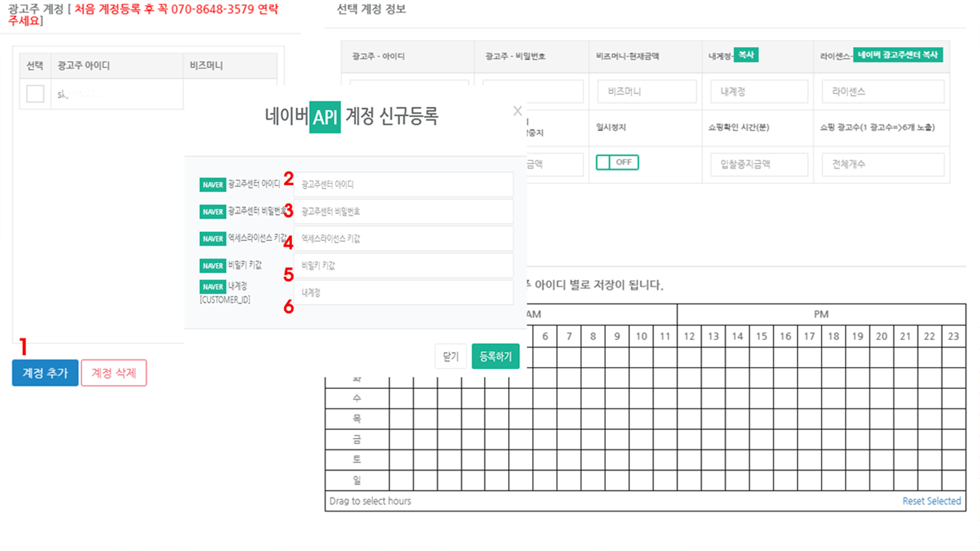The width and height of the screenshot is (980, 551).
Task: Click the 비즈머니 input field
Action: tap(646, 91)
